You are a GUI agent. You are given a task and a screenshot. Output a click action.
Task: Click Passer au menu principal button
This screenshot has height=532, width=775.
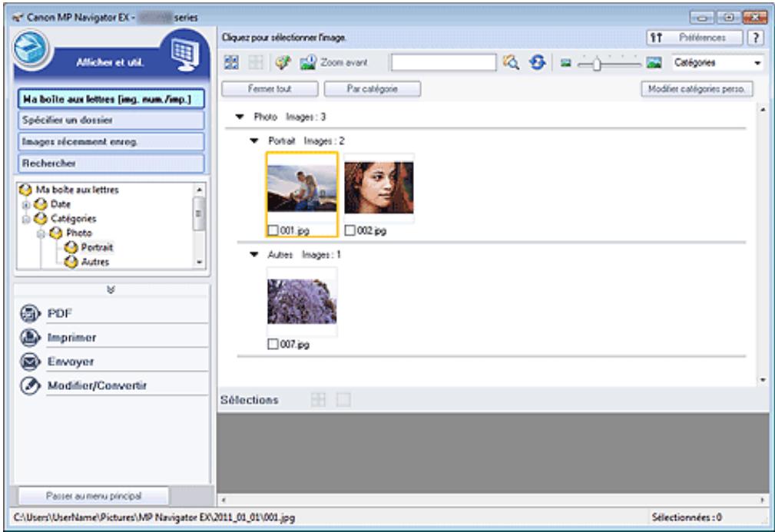[x=94, y=495]
